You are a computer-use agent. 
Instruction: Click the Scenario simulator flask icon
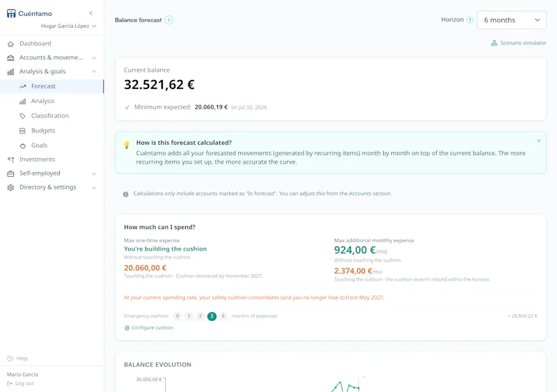coord(494,43)
